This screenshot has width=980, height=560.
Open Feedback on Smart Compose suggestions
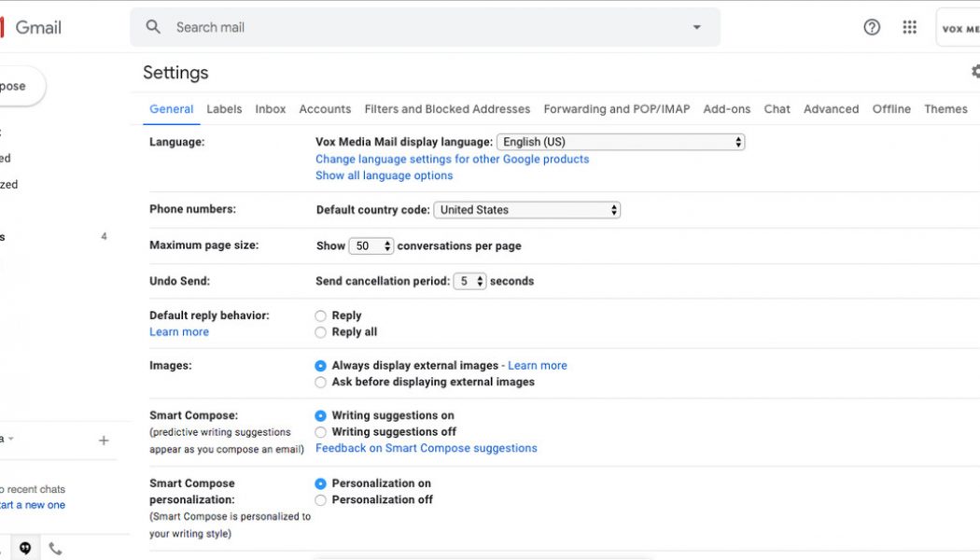tap(426, 448)
